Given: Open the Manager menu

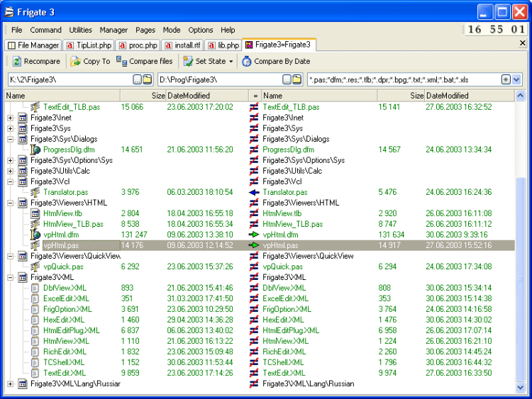Looking at the screenshot, I should pos(113,30).
